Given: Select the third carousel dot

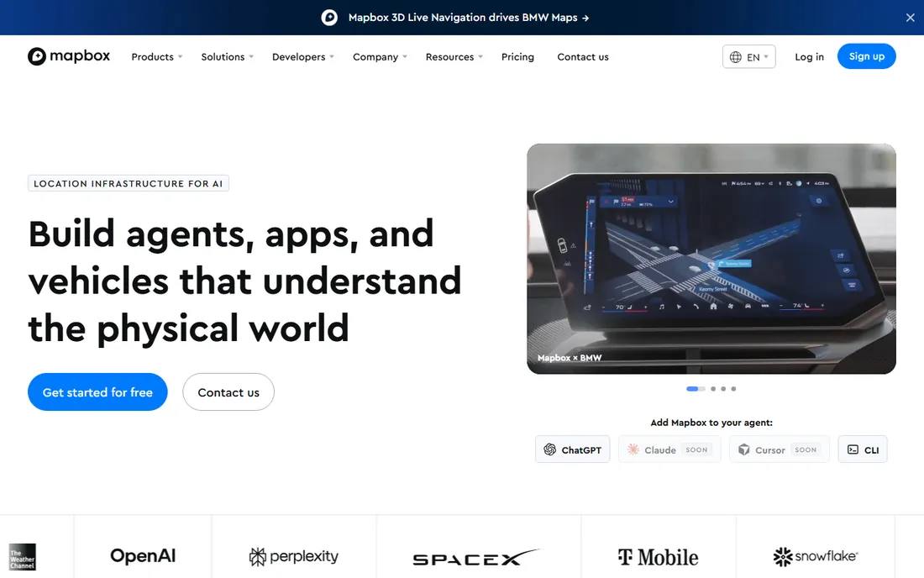Looking at the screenshot, I should (x=723, y=389).
